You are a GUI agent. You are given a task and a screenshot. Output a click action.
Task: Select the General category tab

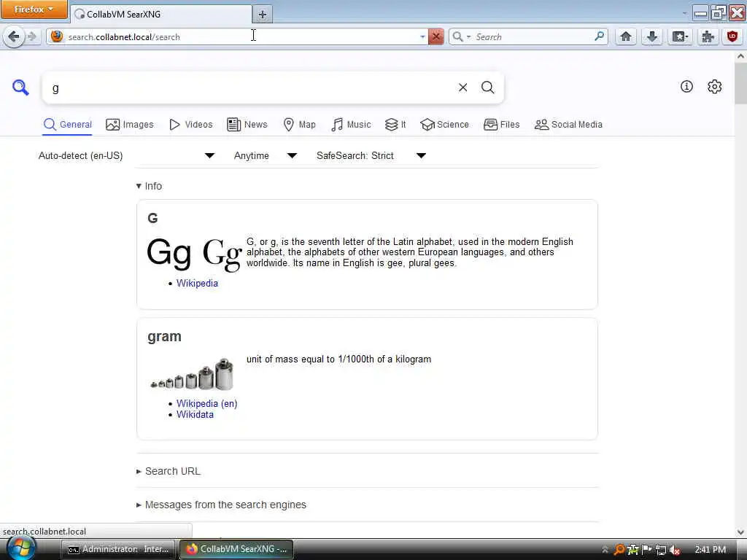coord(67,125)
